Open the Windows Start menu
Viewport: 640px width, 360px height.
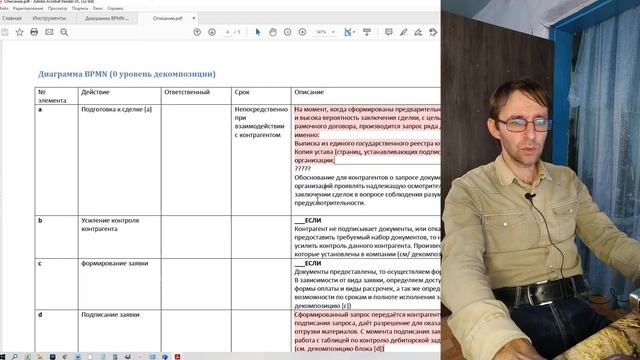2,357
